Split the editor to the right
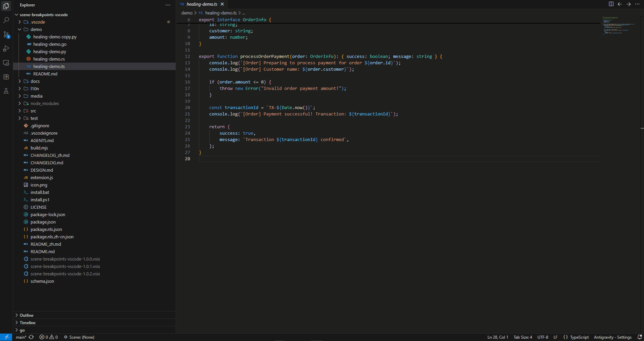Image resolution: width=644 pixels, height=341 pixels. tap(611, 4)
